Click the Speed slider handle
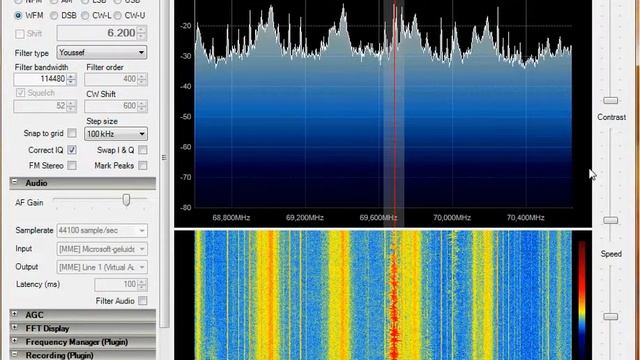The height and width of the screenshot is (360, 640). pos(611,316)
